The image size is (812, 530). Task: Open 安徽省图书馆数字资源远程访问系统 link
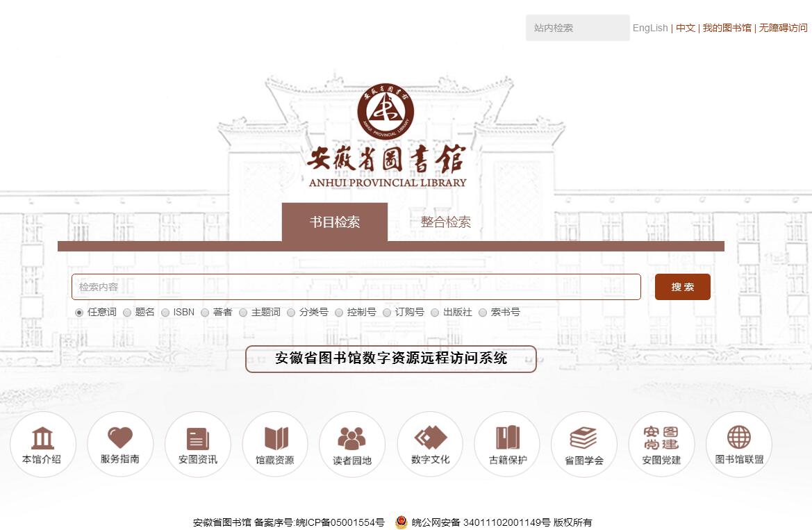tap(391, 358)
